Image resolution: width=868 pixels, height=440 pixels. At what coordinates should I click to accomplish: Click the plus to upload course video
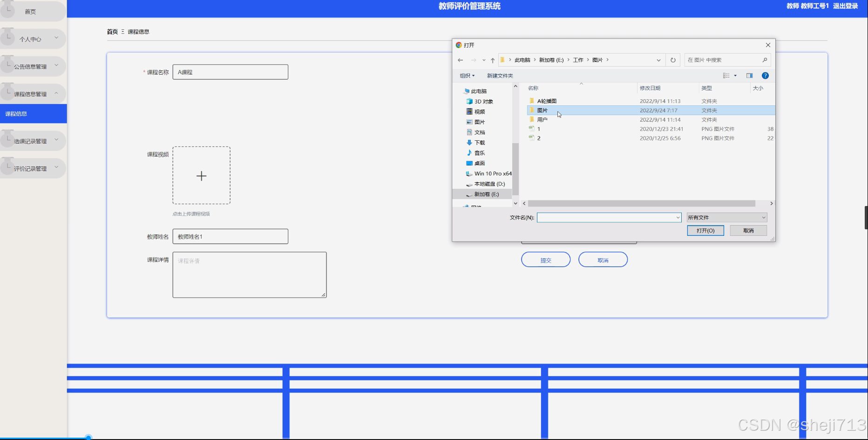coord(201,176)
